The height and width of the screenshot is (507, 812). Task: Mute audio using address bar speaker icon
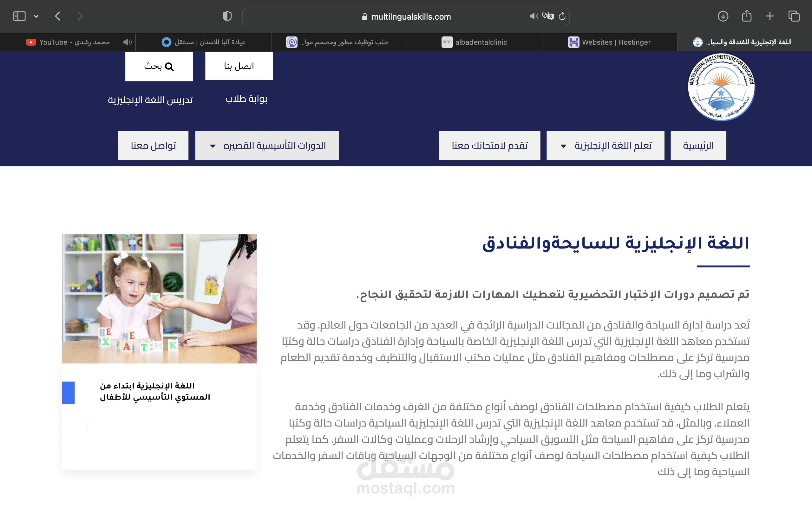[533, 16]
